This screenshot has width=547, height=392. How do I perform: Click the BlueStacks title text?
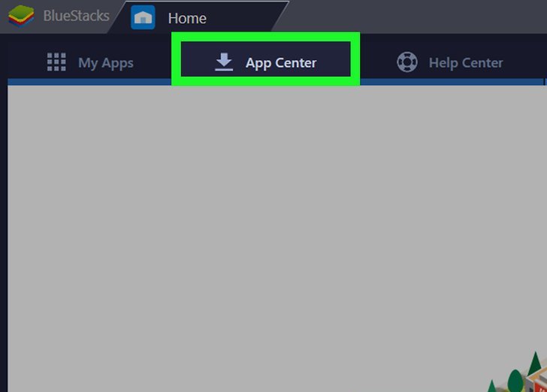point(76,16)
